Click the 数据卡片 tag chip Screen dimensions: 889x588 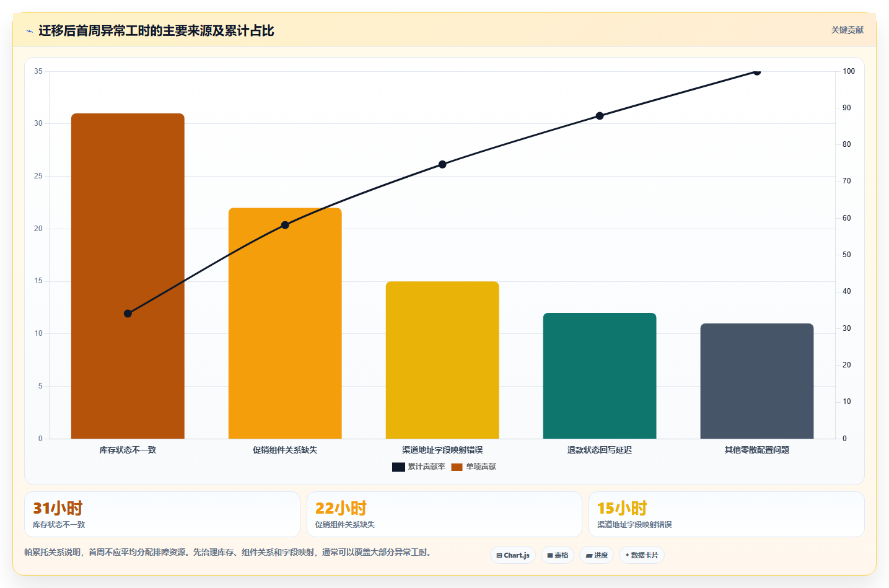642,555
